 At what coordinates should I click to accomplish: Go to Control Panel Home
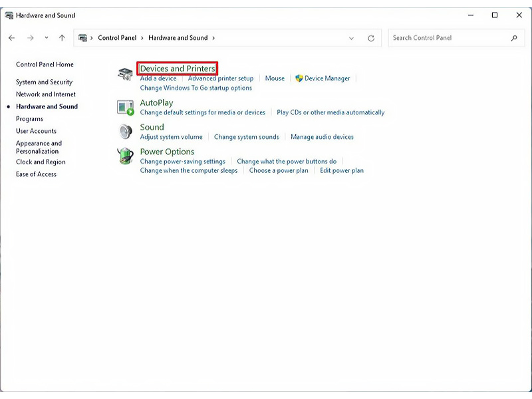[x=45, y=65]
